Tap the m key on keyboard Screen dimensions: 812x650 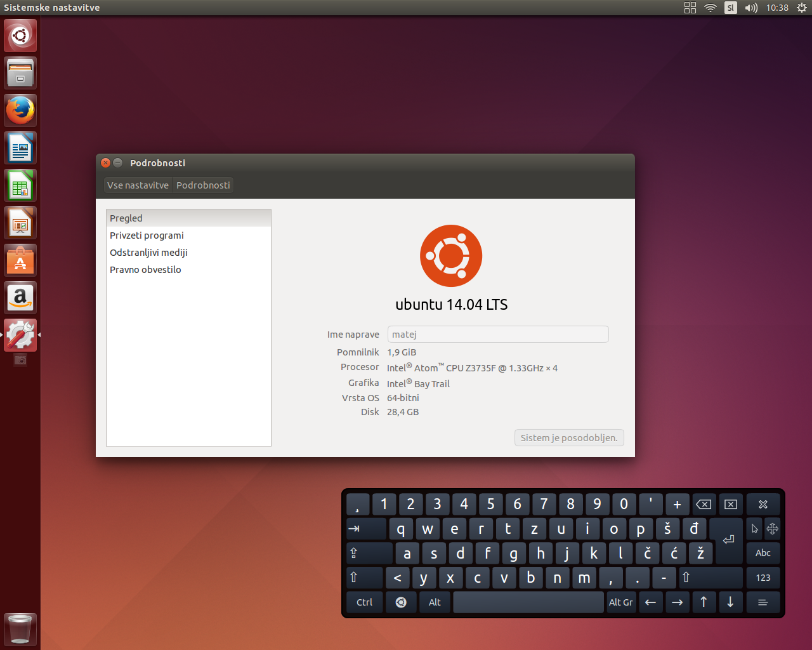coord(584,578)
